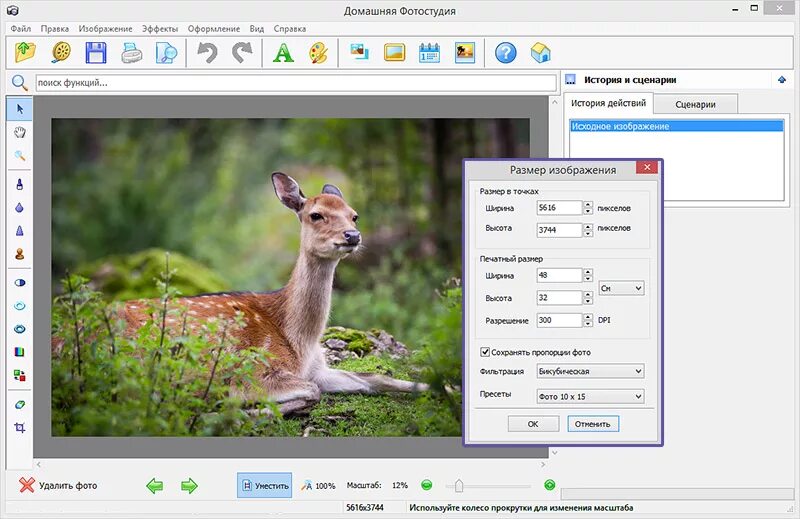Confirm the image size with OK
Image resolution: width=800 pixels, height=519 pixels.
point(533,424)
